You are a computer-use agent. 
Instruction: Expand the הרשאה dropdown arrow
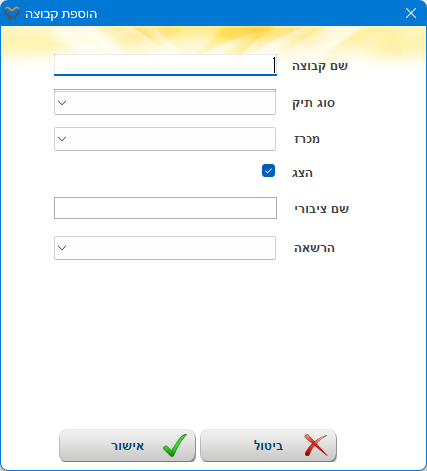(x=62, y=248)
